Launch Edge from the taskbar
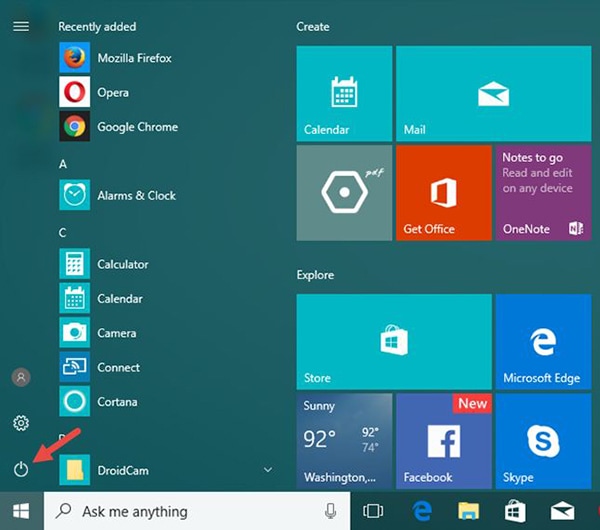Image resolution: width=600 pixels, height=530 pixels. click(x=422, y=511)
